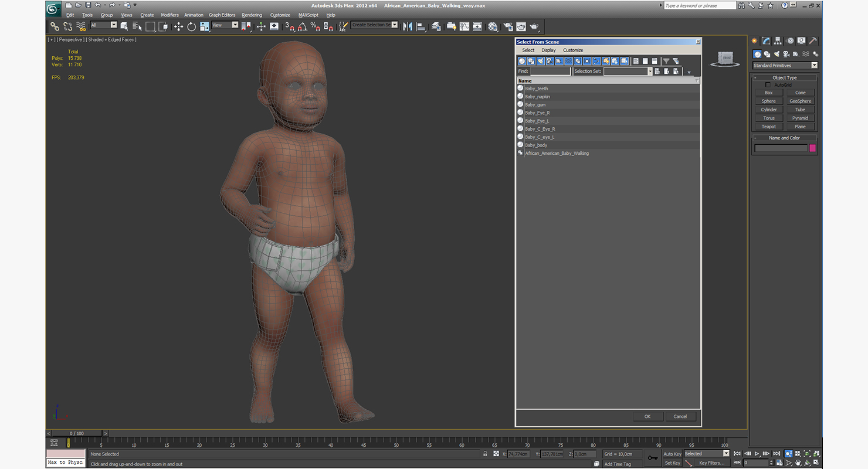Switch to the Hierarchy command panel tab

point(778,41)
